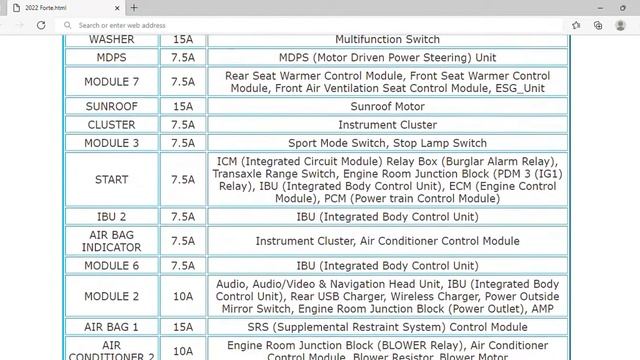The height and width of the screenshot is (360, 640).
Task: Click the 7.5A rating for MODULE 6
Action: tap(183, 266)
